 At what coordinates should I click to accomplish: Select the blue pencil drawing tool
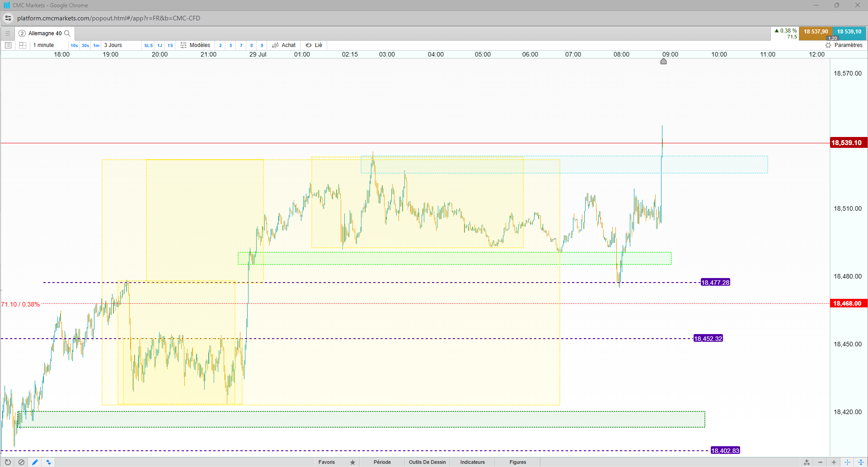click(35, 462)
